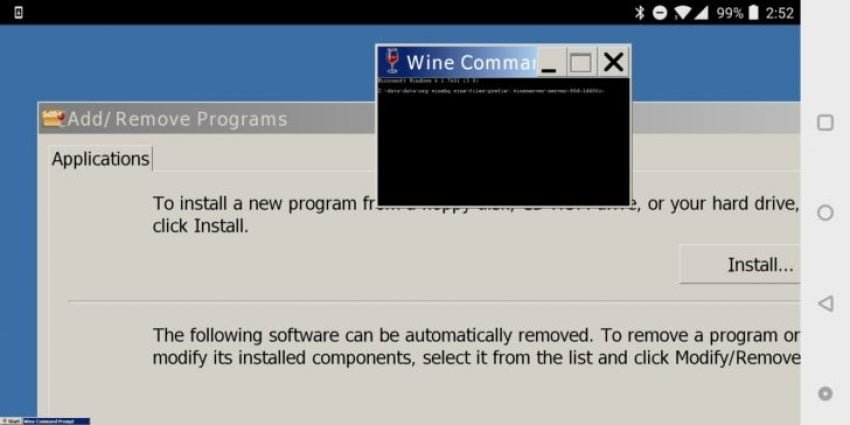Screen dimensions: 850x425
Task: Tap the battery icon in the status bar
Action: (753, 12)
